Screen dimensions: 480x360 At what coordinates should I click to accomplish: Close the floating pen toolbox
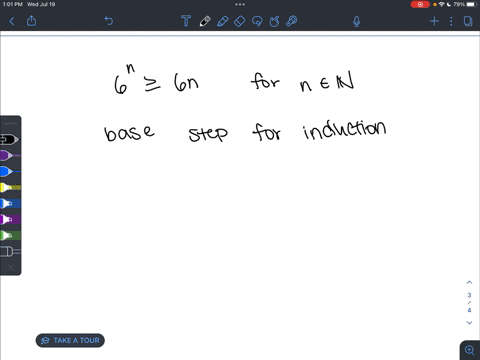coord(11,268)
